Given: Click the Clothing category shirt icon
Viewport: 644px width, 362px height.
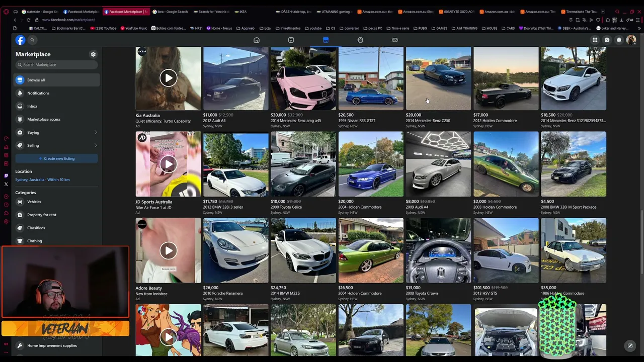Looking at the screenshot, I should [x=20, y=241].
